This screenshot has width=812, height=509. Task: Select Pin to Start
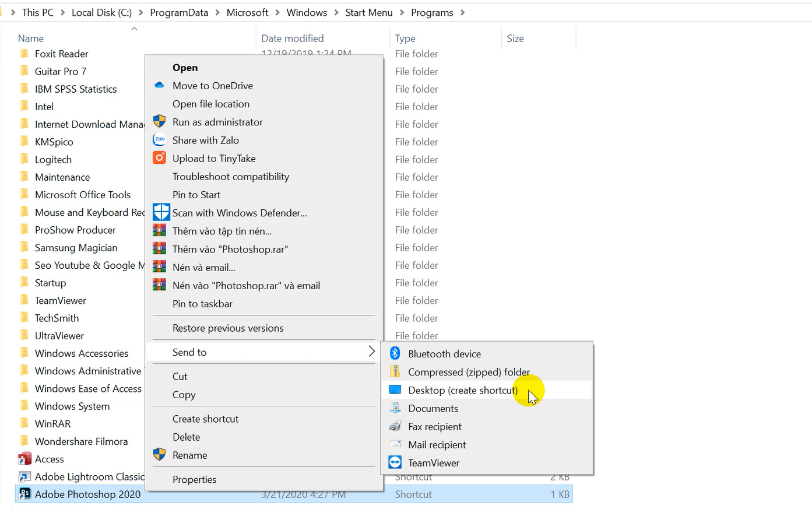(196, 195)
